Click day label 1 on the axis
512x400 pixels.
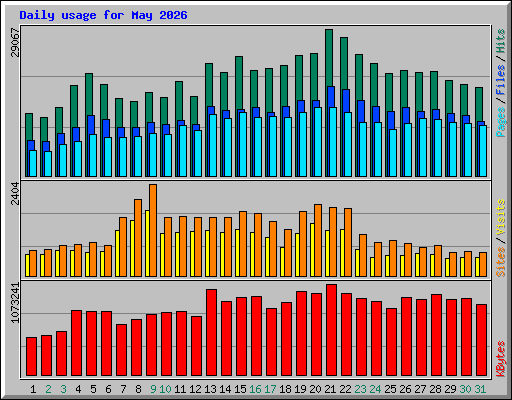coord(33,389)
